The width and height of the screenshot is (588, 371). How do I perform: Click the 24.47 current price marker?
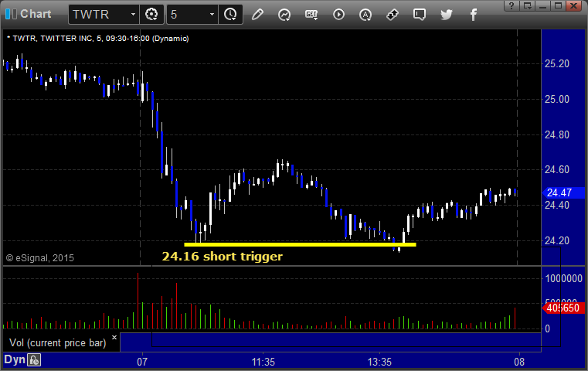(563, 192)
